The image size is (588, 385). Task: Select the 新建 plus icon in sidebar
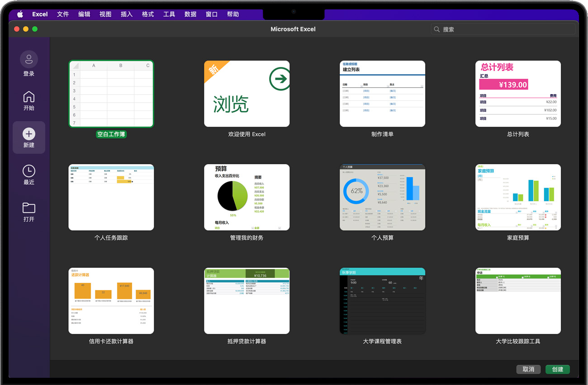coord(29,134)
